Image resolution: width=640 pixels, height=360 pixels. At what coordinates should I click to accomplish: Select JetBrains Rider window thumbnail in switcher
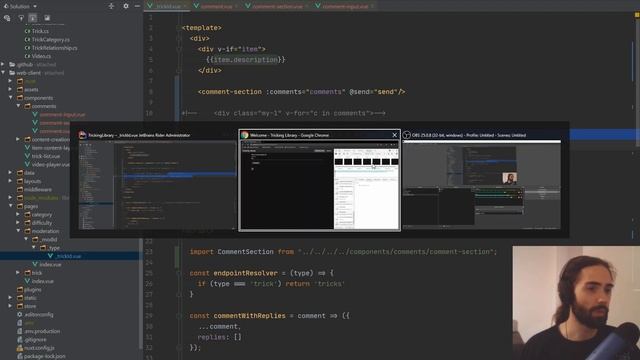tap(157, 184)
